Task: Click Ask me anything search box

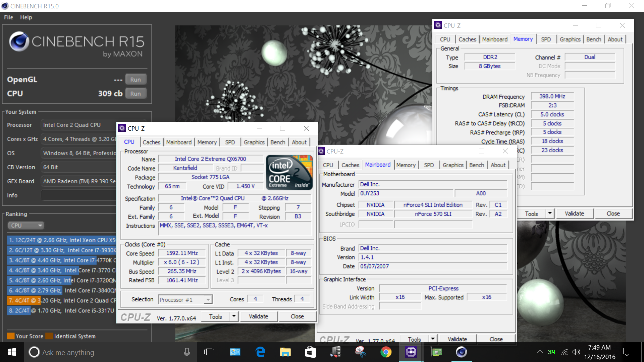Action: click(111, 352)
